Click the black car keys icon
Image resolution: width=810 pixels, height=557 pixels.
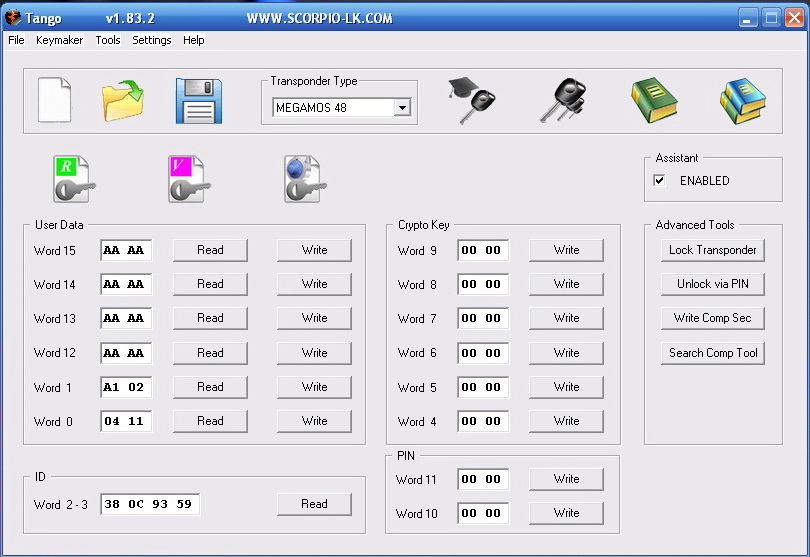pos(563,100)
